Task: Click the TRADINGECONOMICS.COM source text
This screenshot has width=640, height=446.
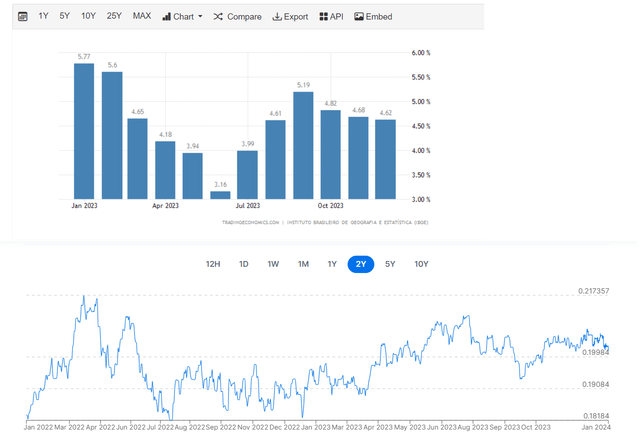Action: click(x=250, y=222)
